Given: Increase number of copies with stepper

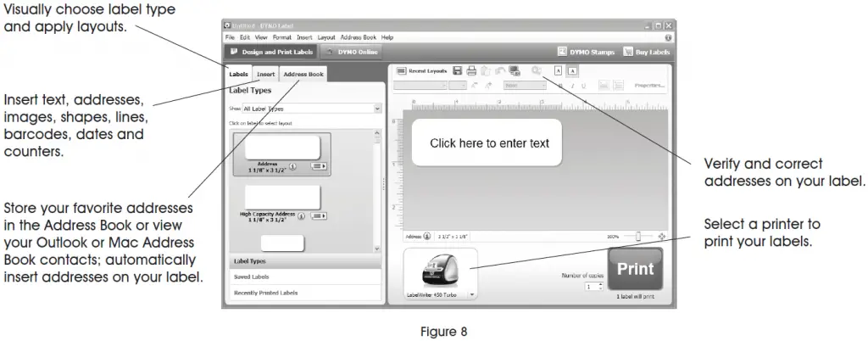Looking at the screenshot, I should pyautogui.click(x=601, y=284).
